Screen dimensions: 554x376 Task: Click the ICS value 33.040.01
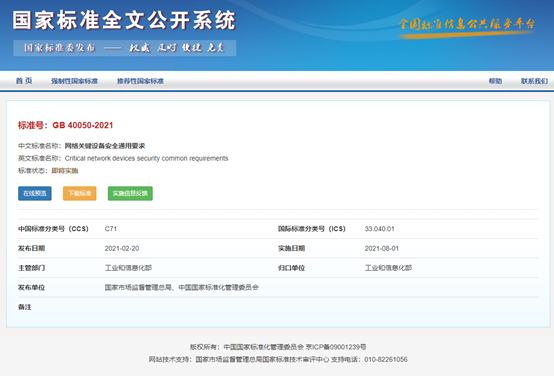click(x=379, y=229)
